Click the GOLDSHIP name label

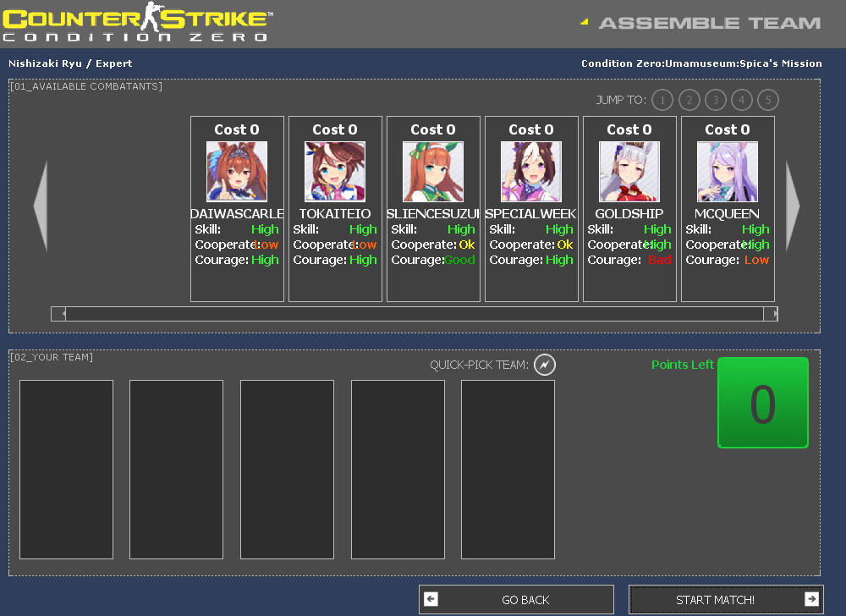[x=629, y=213]
